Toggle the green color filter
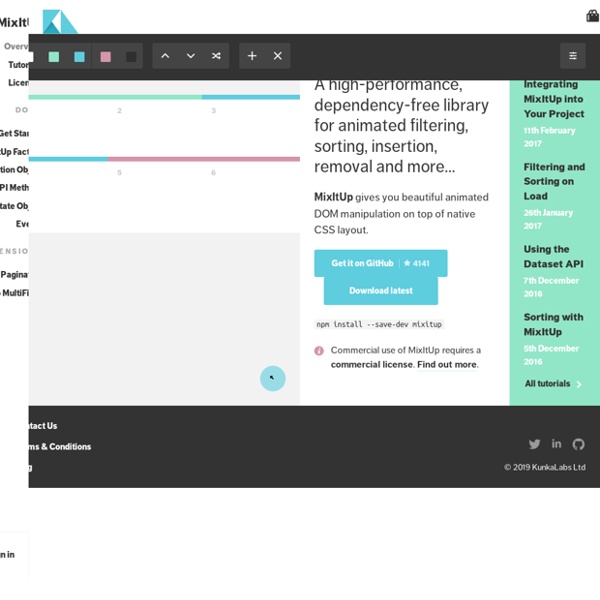The image size is (600, 600). 54,57
